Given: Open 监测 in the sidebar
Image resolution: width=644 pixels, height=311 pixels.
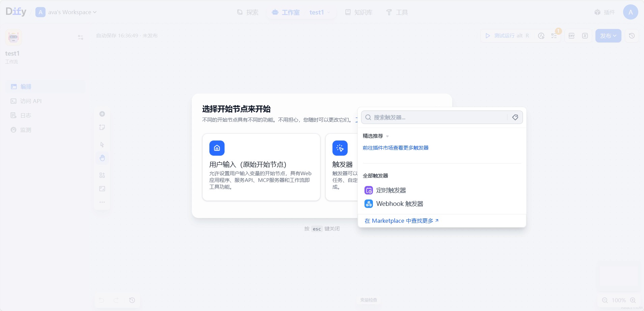Looking at the screenshot, I should click(x=45, y=130).
